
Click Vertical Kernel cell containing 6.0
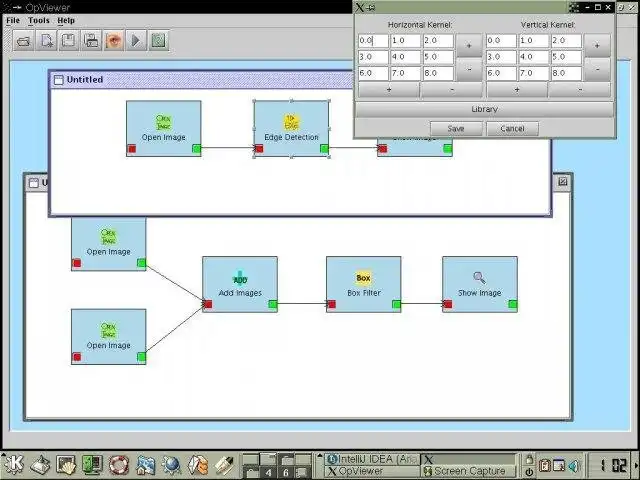point(501,73)
